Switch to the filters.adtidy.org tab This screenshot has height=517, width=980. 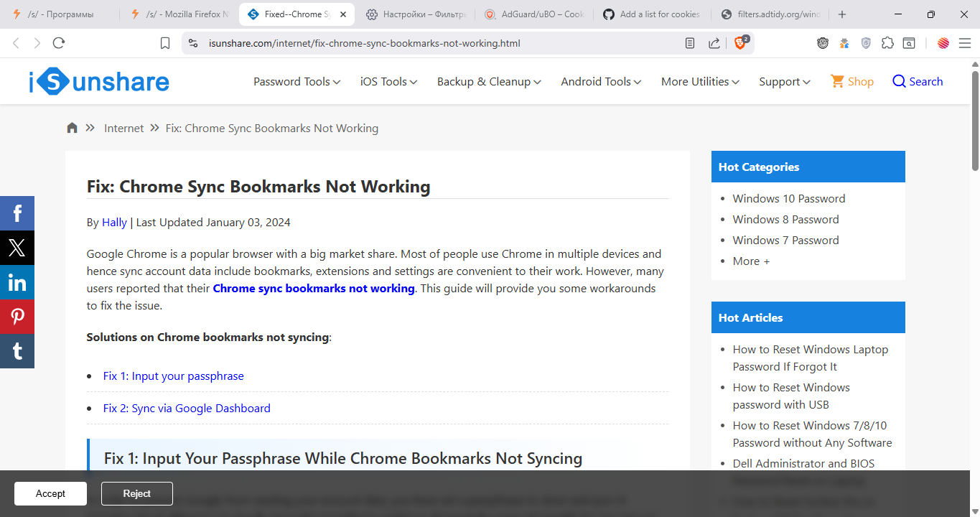coord(771,14)
